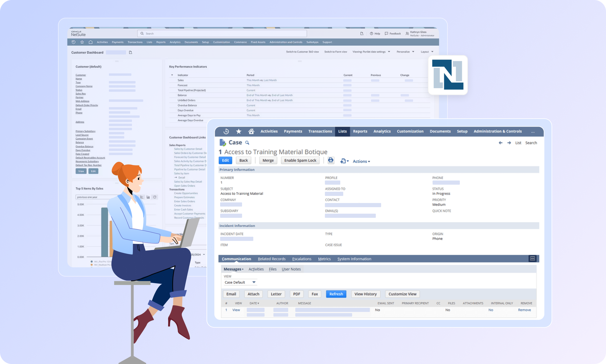Open the Lists menu in Case window
The width and height of the screenshot is (606, 364).
342,131
